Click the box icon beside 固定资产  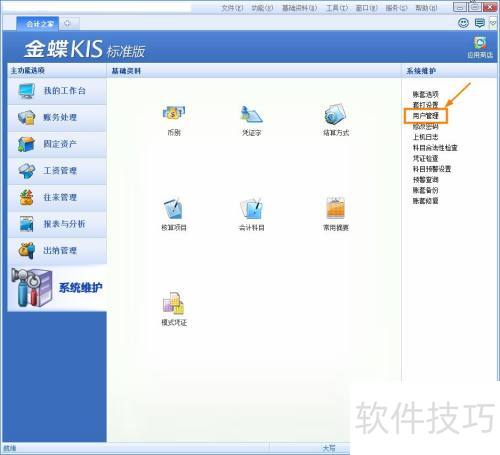(27, 144)
